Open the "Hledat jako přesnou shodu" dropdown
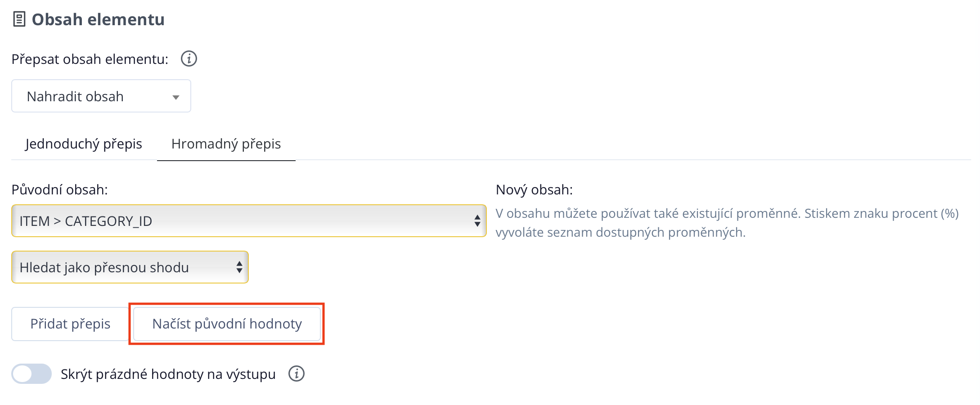The width and height of the screenshot is (980, 405). click(x=130, y=267)
